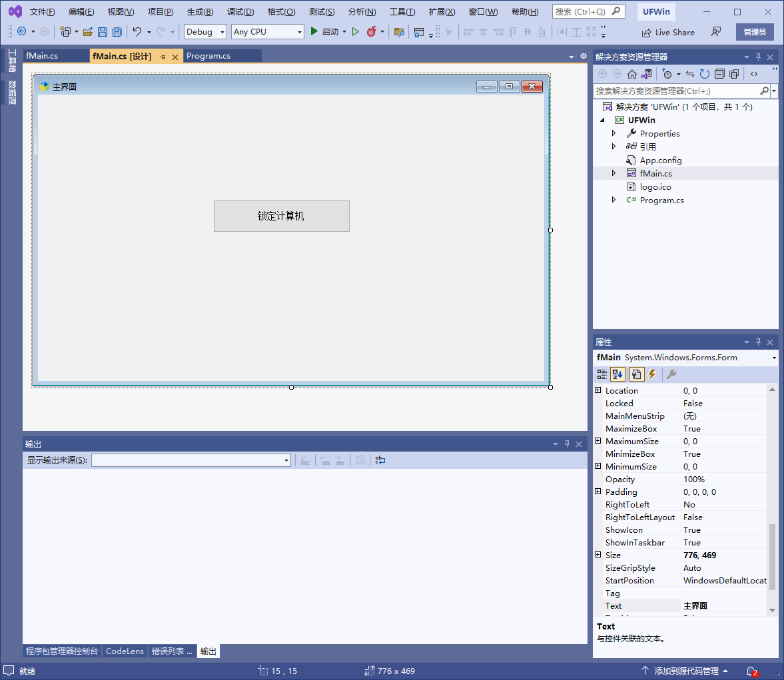The image size is (784, 680).
Task: Click the notifications bell in status bar
Action: [751, 671]
